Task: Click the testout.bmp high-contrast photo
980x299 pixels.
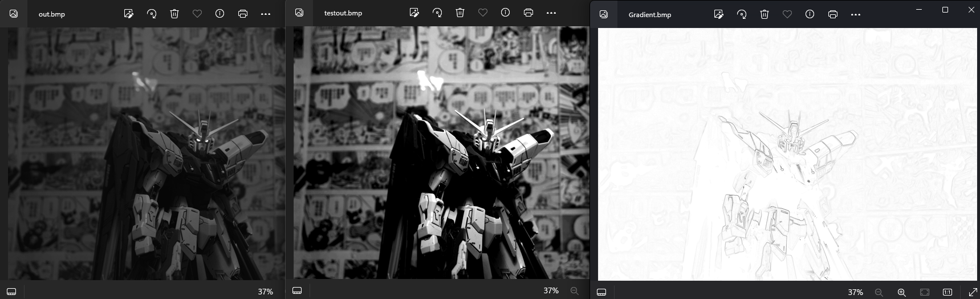Action: click(441, 153)
